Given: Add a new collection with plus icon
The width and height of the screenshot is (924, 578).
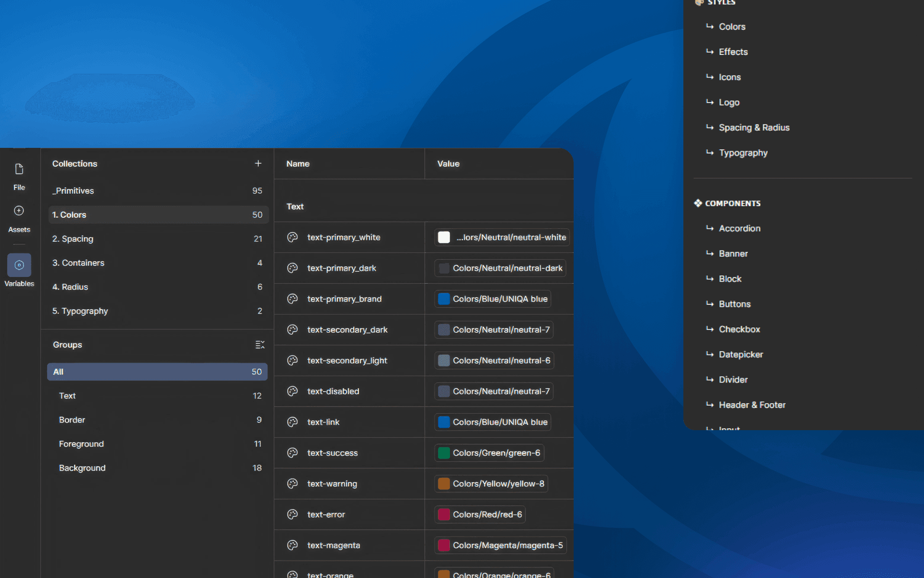Looking at the screenshot, I should click(x=258, y=164).
